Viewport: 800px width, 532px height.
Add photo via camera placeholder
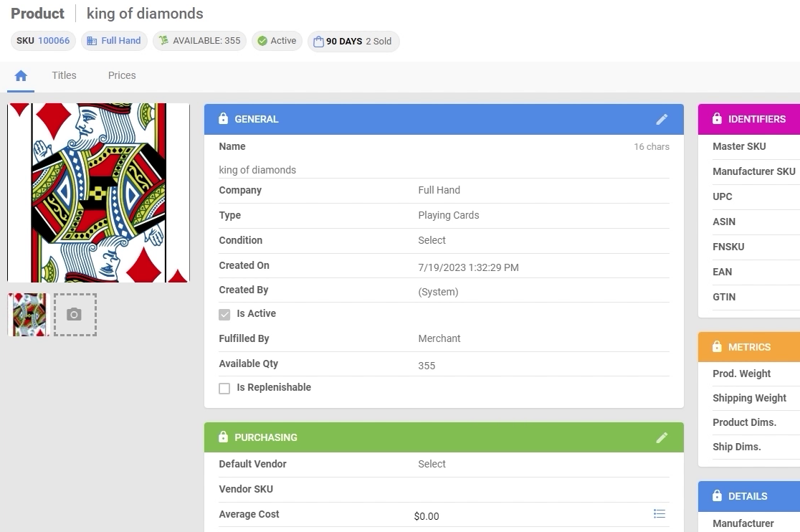click(75, 315)
